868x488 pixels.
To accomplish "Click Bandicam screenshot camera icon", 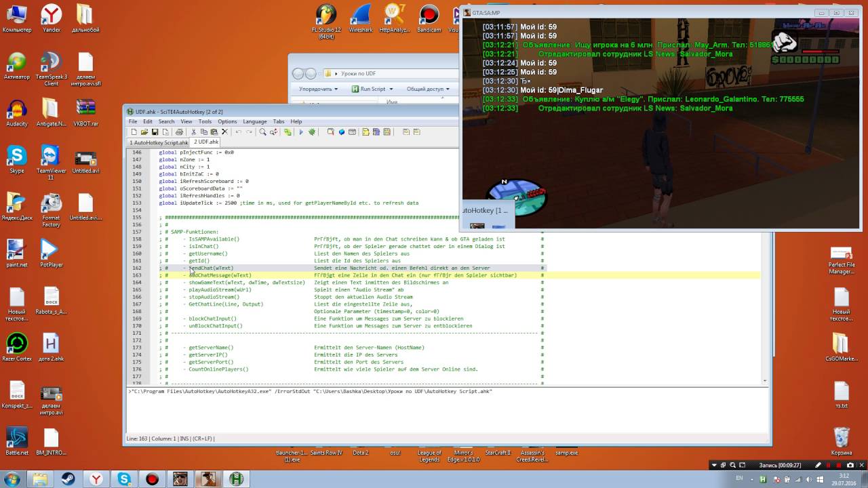I will tap(850, 465).
